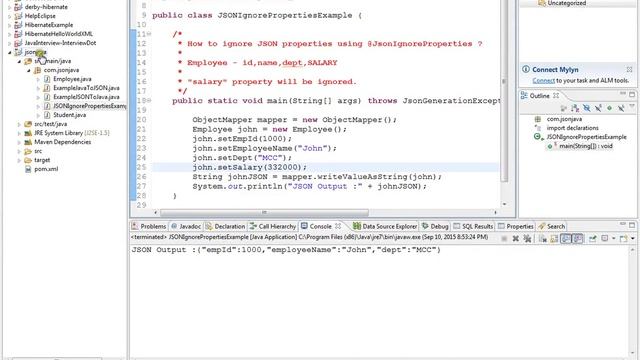Click Display Selected Console icon
This screenshot has width=640, height=360.
(605, 238)
